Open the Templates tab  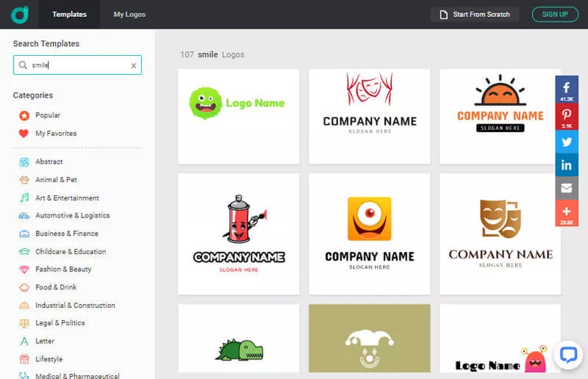tap(69, 14)
